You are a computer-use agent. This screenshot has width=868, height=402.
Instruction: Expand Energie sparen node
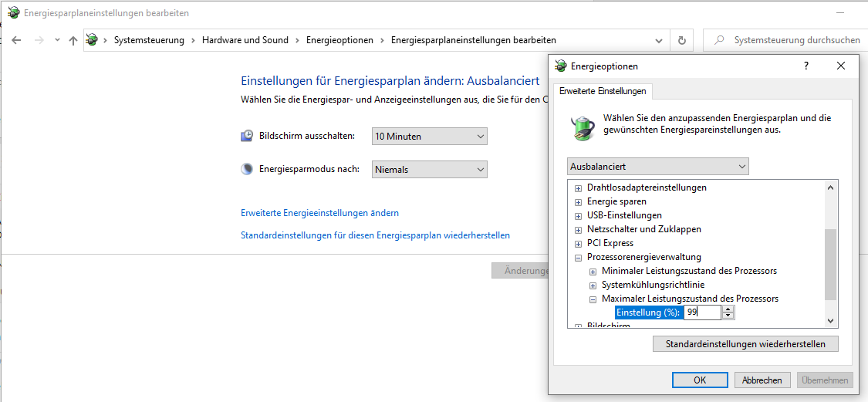[579, 202]
